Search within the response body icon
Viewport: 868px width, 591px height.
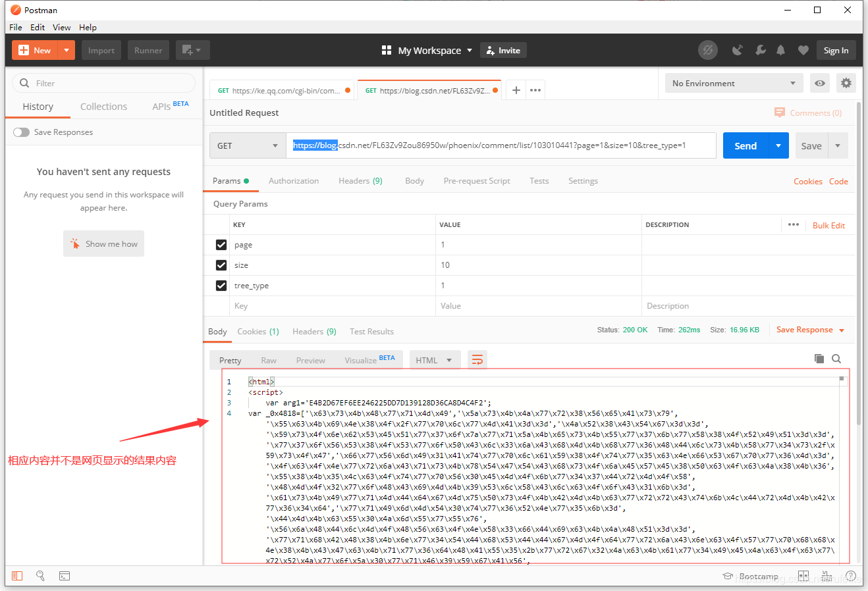(836, 359)
